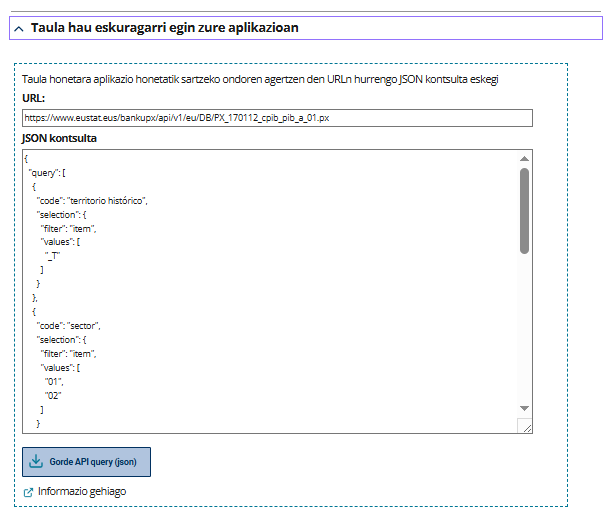Click the "_T" value in the JSON query
The image size is (611, 515).
[53, 256]
